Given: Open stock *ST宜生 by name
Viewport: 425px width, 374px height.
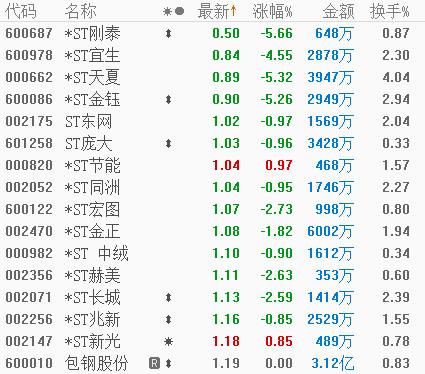Looking at the screenshot, I should pos(92,55).
